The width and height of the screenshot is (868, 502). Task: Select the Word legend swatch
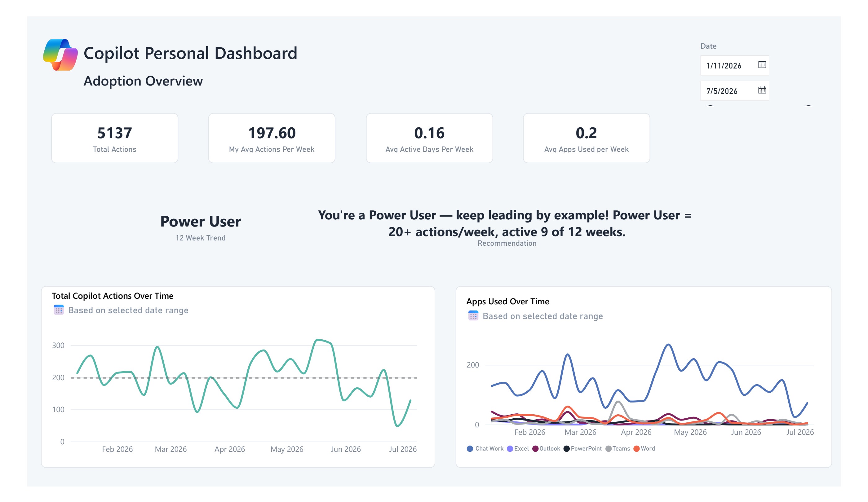(x=636, y=448)
